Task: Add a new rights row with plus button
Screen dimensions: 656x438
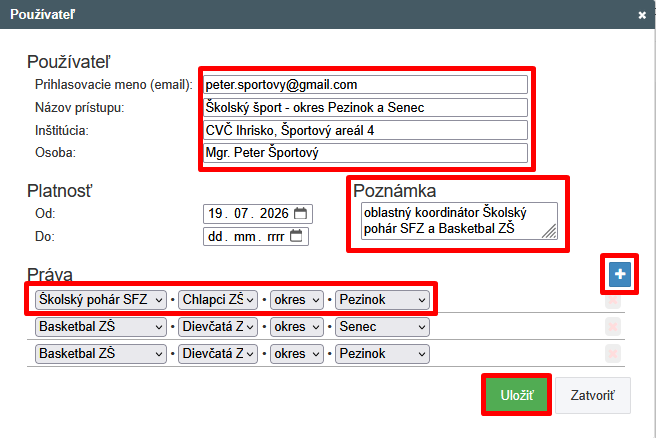Action: [x=620, y=274]
